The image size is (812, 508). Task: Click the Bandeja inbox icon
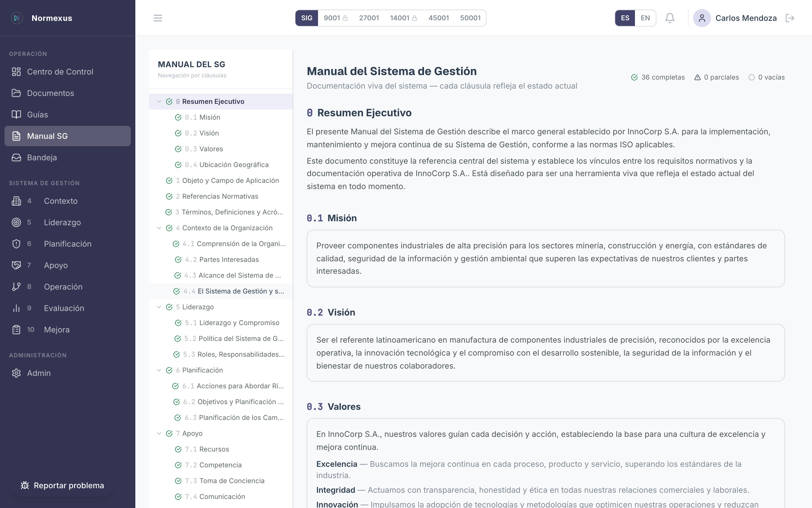coord(16,157)
